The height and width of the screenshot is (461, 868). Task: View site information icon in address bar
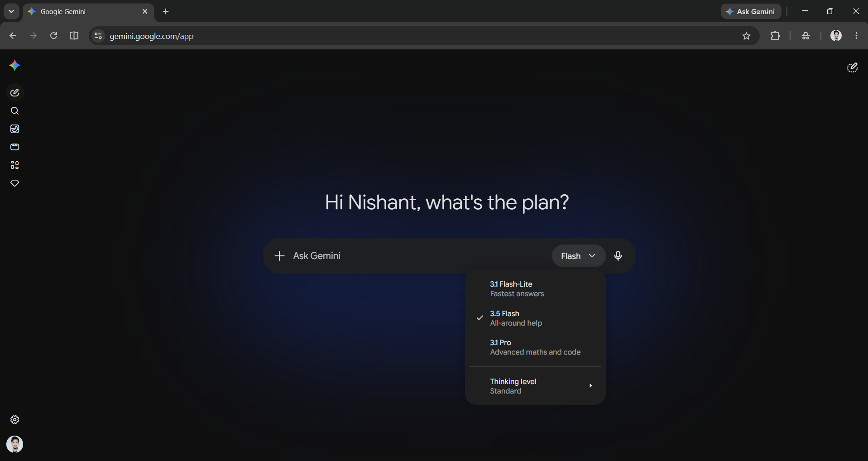[x=98, y=36]
